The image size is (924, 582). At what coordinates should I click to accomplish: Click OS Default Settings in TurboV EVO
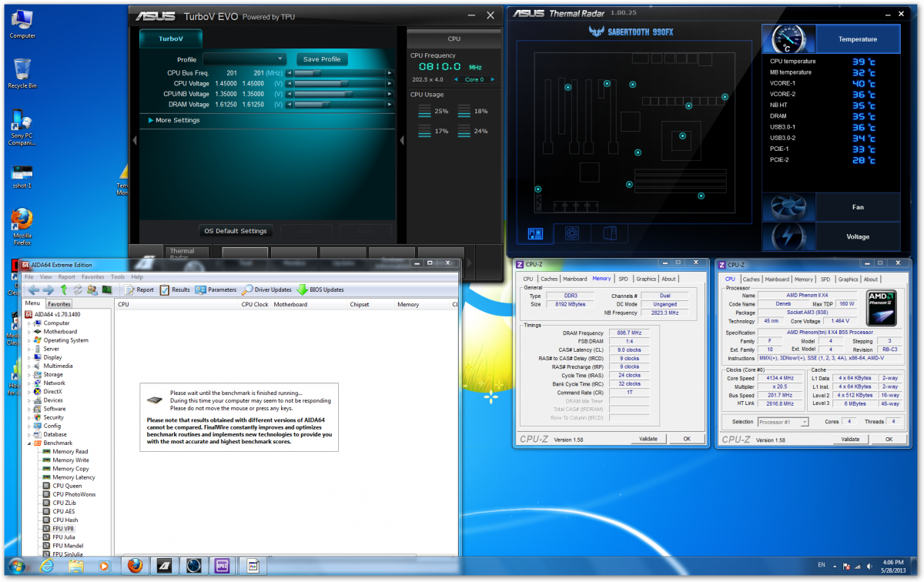pos(236,231)
